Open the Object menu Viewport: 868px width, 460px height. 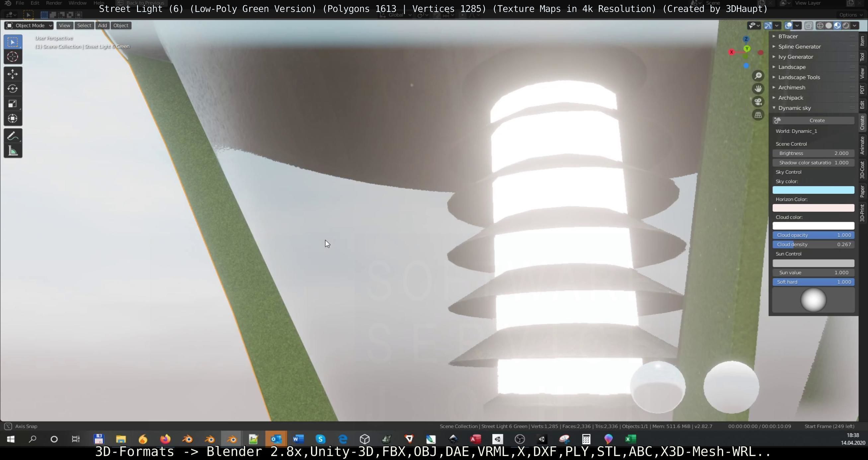tap(120, 26)
